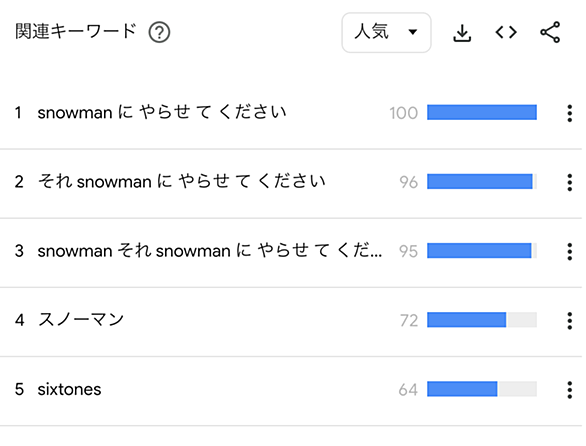Open keyword それ snowman に やらせ て ください
This screenshot has height=446, width=586.
tap(182, 181)
